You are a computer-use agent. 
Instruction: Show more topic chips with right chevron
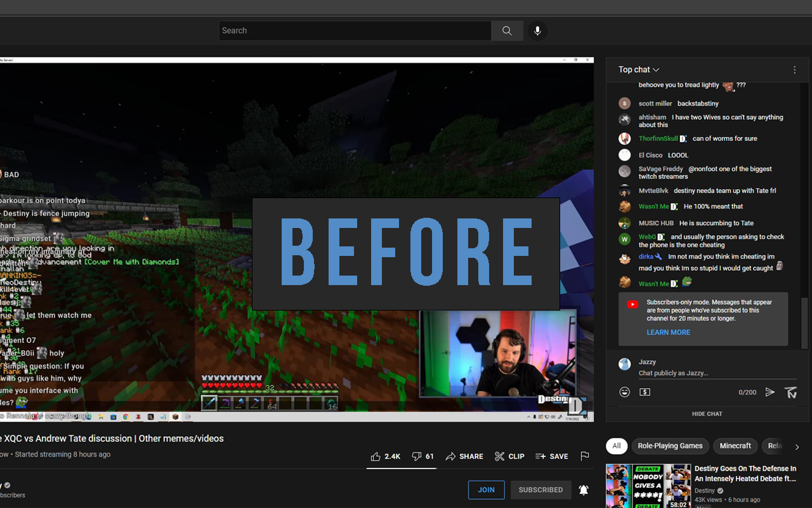(797, 446)
